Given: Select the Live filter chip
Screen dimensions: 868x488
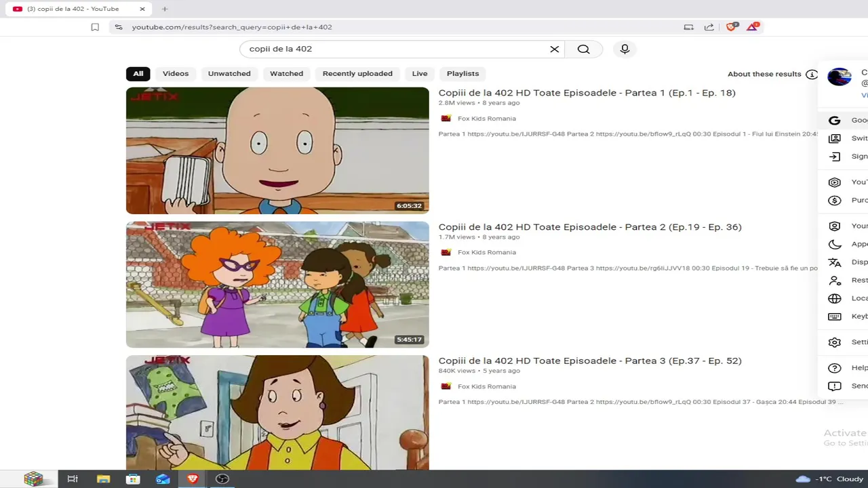Looking at the screenshot, I should 420,74.
